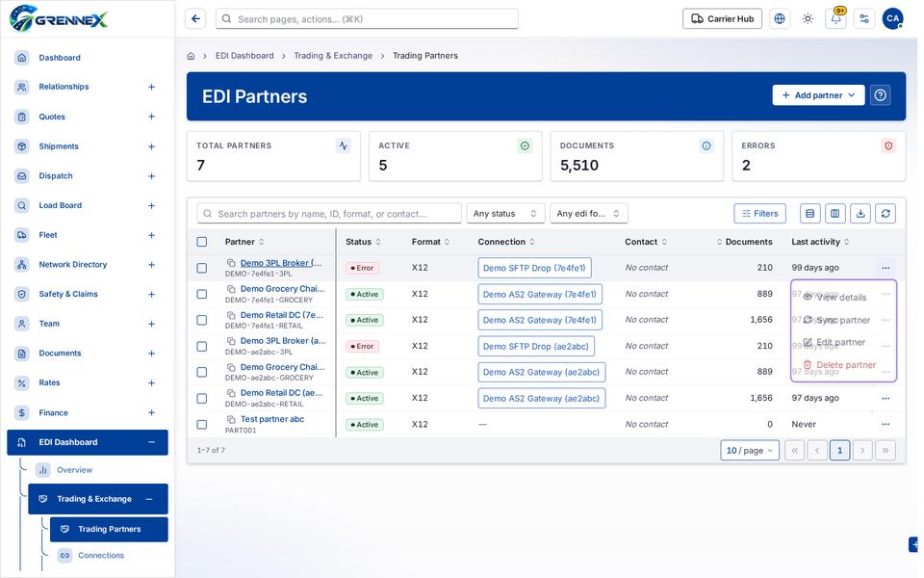This screenshot has height=578, width=924.
Task: Click the back arrow button in header
Action: (195, 19)
